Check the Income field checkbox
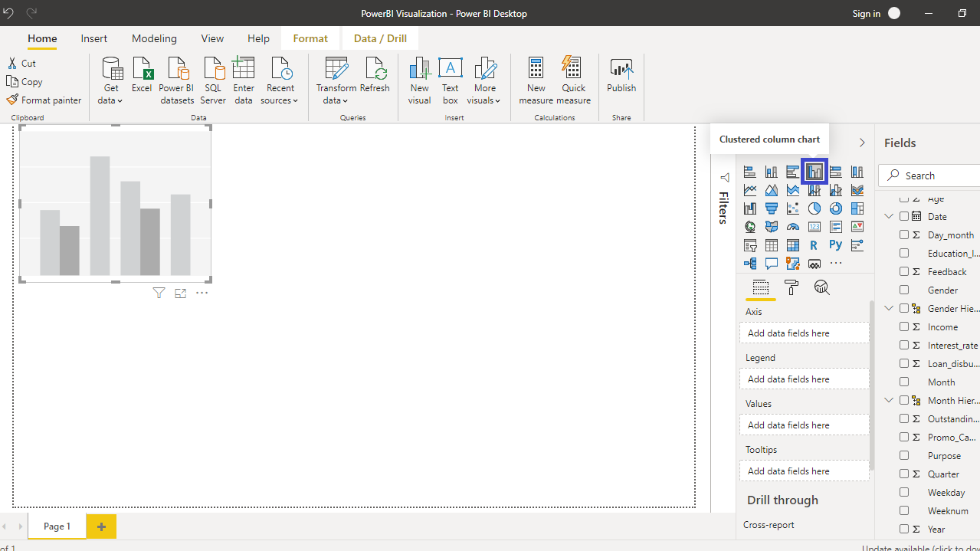980x551 pixels. tap(904, 326)
